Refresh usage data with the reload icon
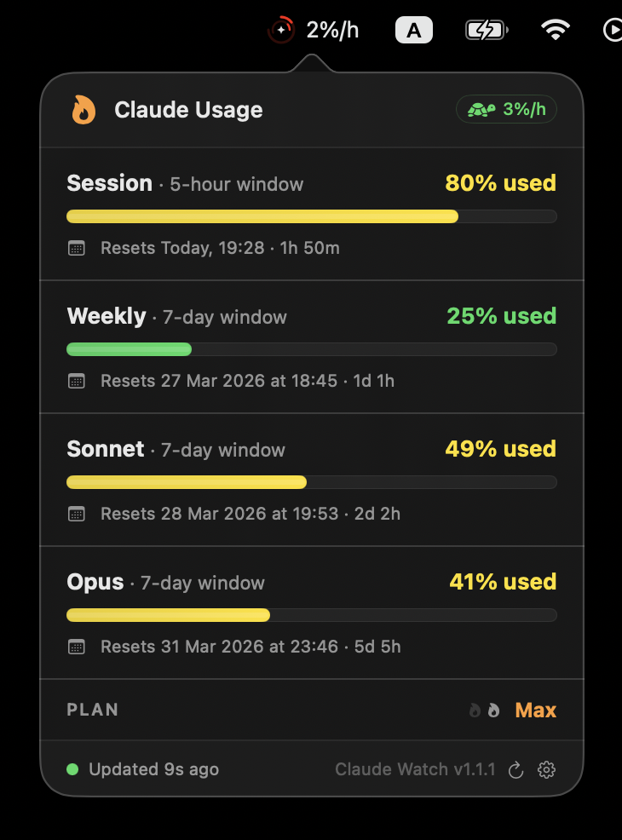This screenshot has width=622, height=840. coord(515,769)
